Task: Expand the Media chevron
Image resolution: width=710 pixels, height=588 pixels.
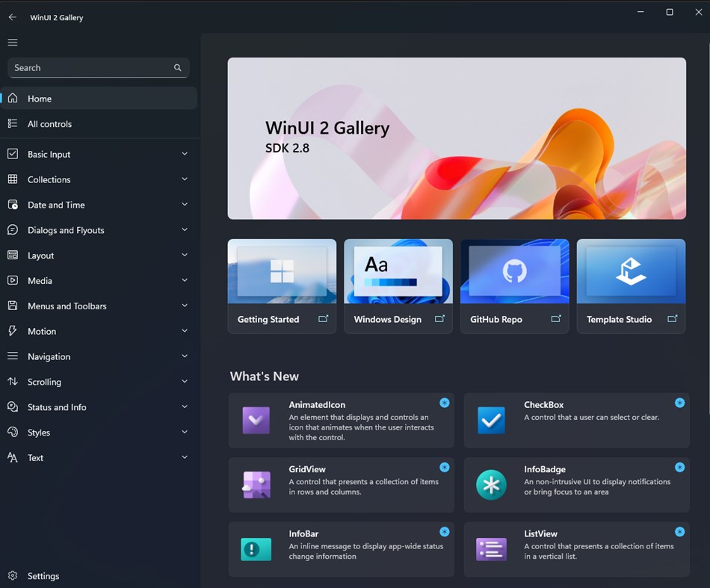Action: coord(185,280)
